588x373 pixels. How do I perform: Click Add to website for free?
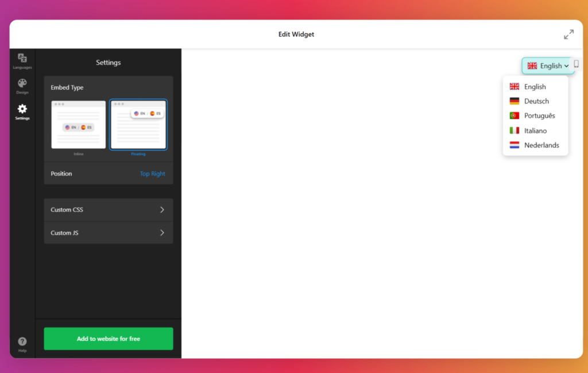point(108,339)
